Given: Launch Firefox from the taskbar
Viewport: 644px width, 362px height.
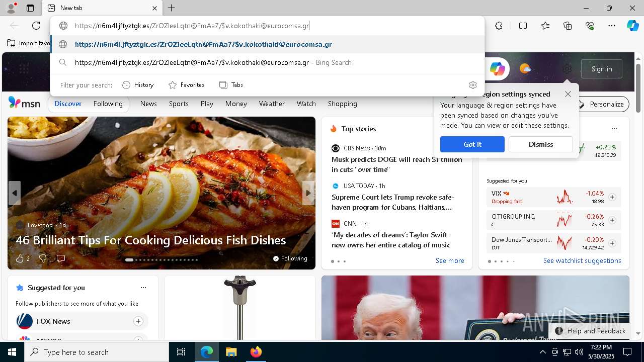Looking at the screenshot, I should (x=256, y=352).
